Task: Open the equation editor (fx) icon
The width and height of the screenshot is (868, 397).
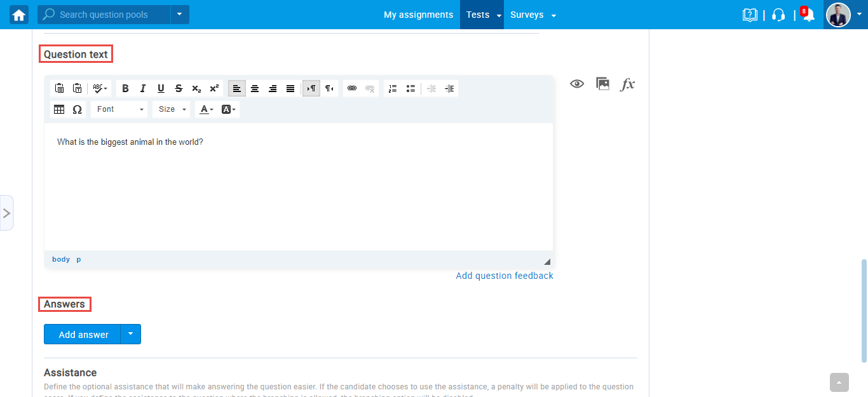Action: 627,84
